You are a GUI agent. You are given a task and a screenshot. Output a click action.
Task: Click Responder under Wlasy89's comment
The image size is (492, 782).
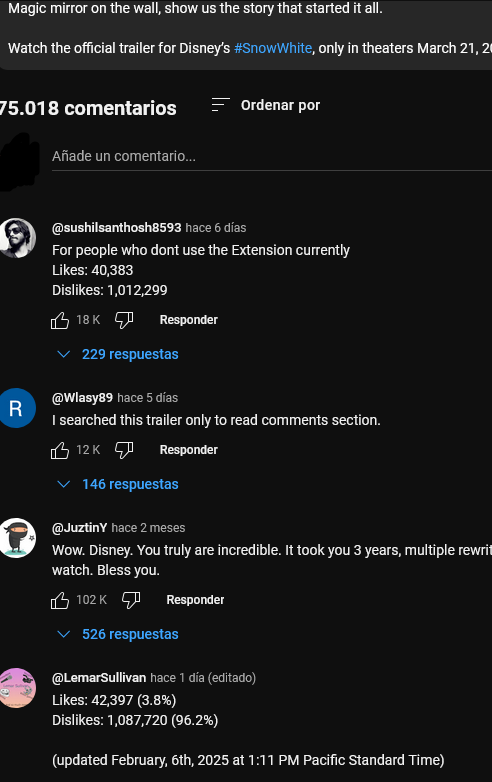click(x=188, y=450)
